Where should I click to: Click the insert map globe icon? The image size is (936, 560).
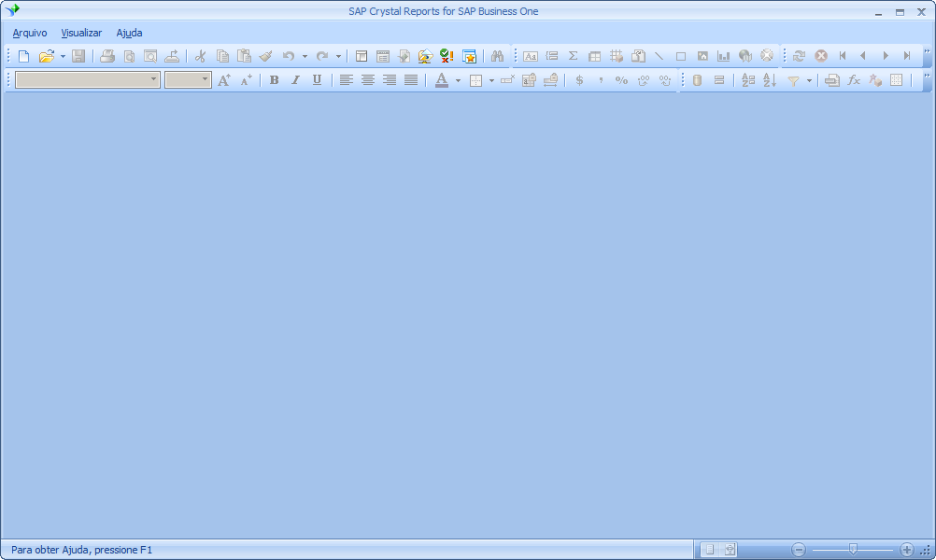(745, 56)
